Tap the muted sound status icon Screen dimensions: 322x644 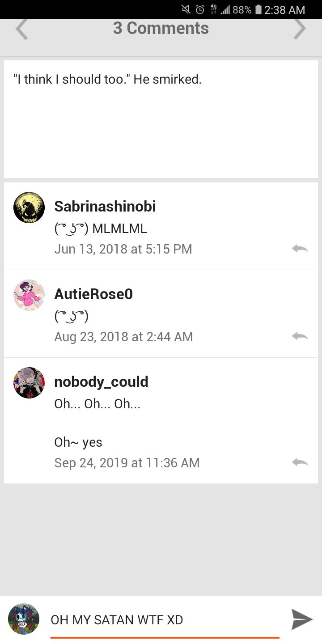point(186,9)
